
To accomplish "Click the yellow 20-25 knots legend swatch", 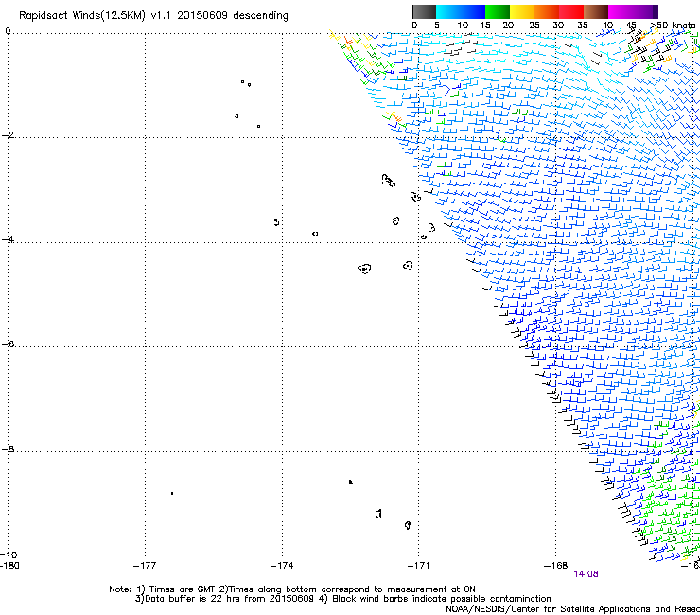I will click(x=522, y=11).
